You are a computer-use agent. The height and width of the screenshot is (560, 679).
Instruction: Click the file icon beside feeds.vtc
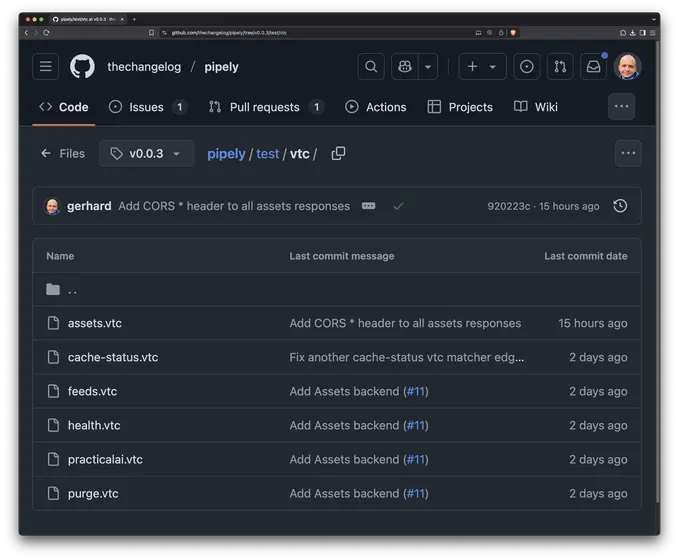(53, 391)
